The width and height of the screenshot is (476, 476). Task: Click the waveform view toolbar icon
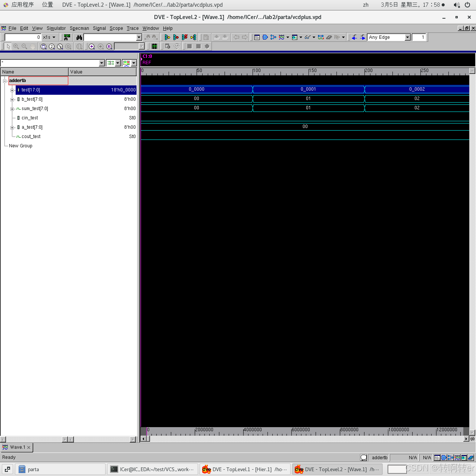pos(281,37)
